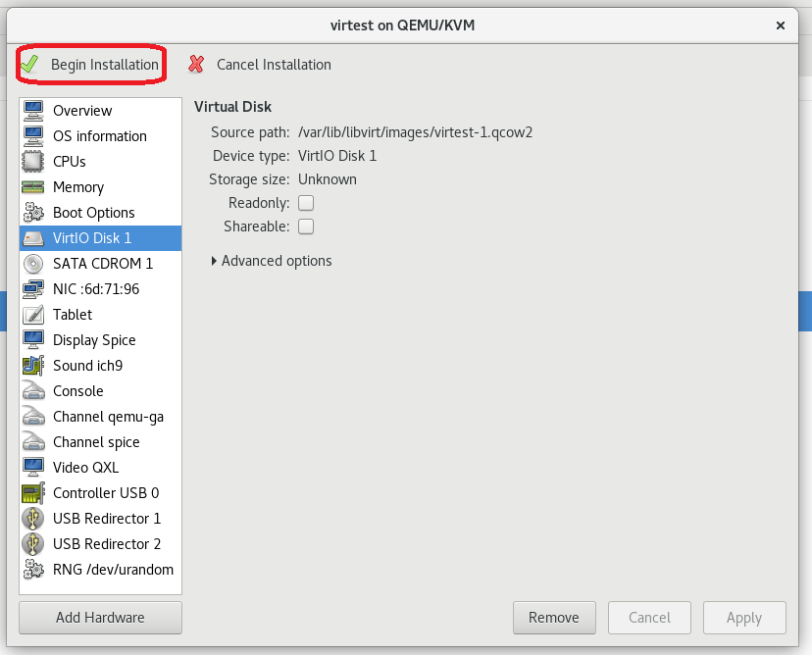Select the Video QXL monitor icon
Screen dimensions: 812x655
tap(33, 467)
